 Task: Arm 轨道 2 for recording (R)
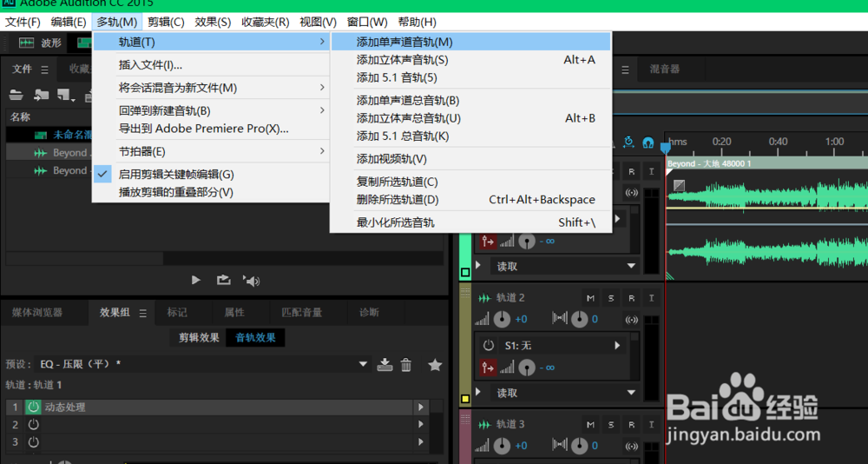pos(631,298)
